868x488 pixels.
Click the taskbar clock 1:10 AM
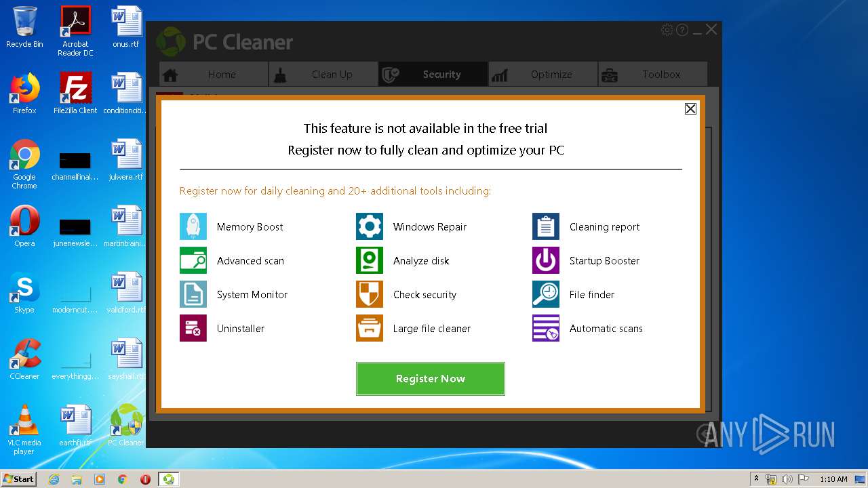[x=833, y=479]
